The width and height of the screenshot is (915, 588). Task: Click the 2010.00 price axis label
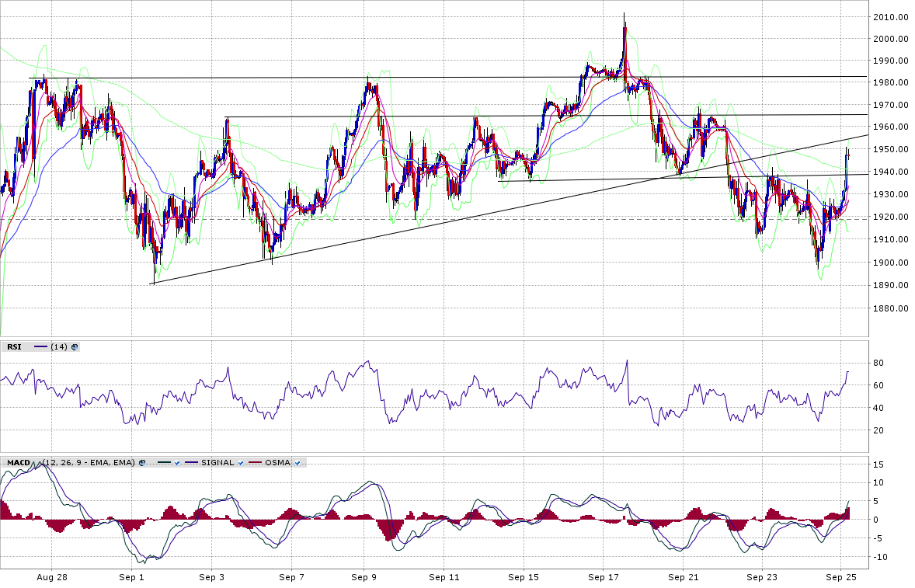point(890,17)
